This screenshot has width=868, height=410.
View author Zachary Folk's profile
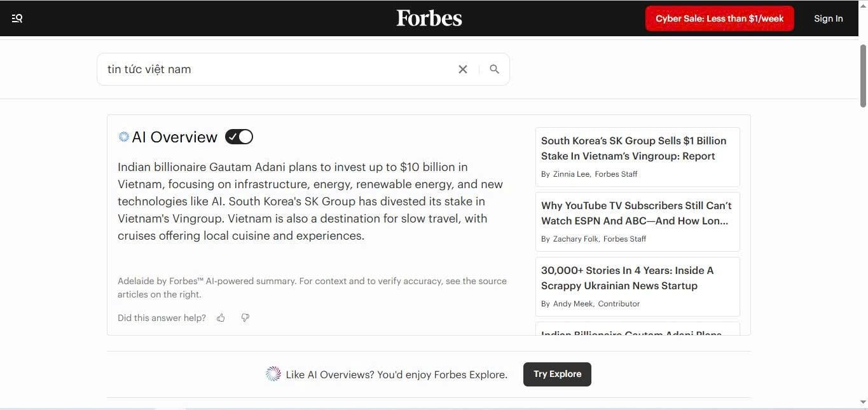pos(575,239)
